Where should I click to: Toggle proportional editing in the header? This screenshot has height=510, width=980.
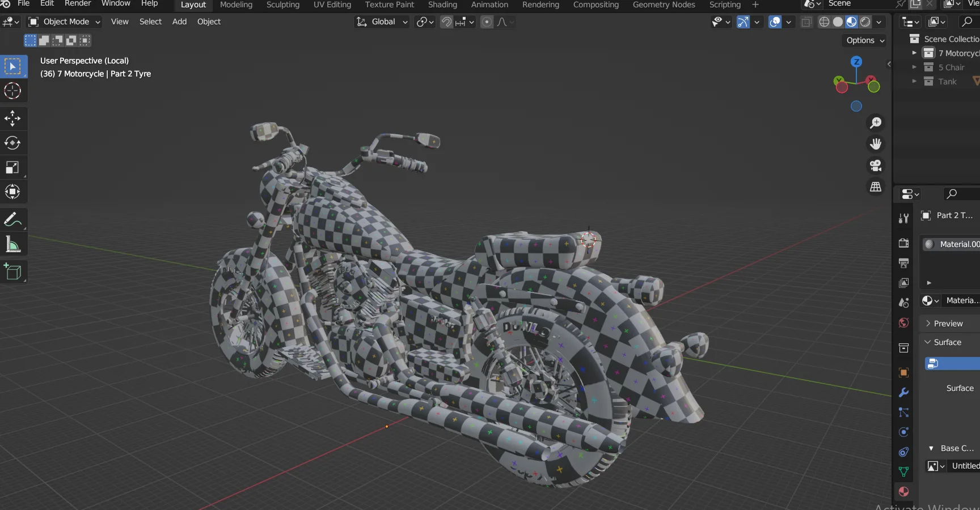(487, 22)
